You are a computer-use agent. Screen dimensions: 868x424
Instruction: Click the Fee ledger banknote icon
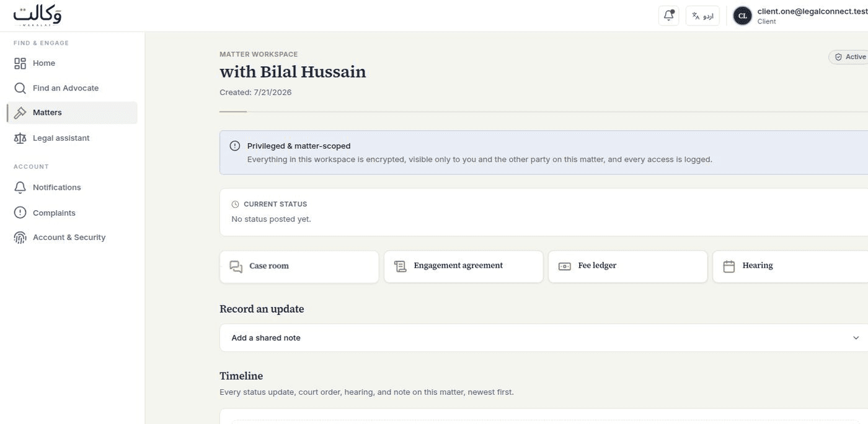[x=565, y=267]
